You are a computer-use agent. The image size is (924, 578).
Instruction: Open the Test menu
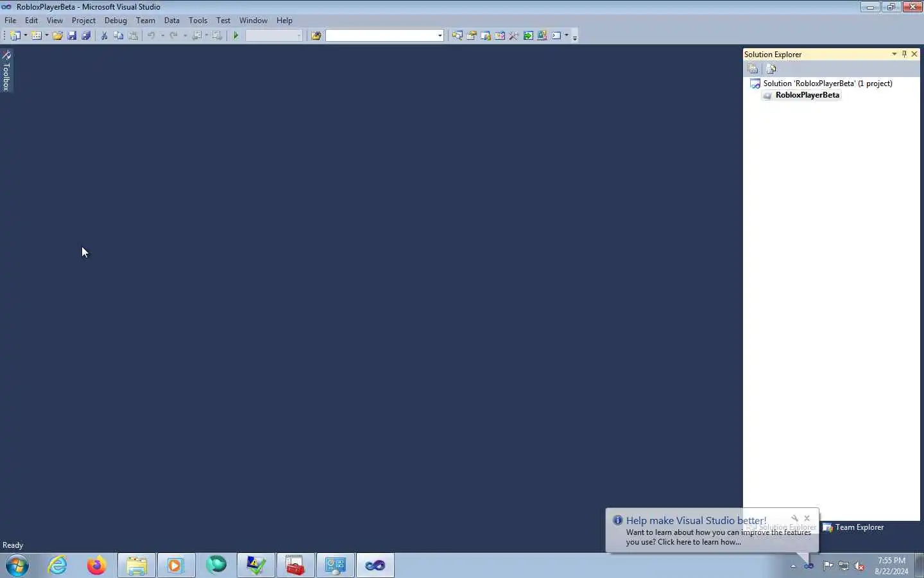pyautogui.click(x=223, y=21)
